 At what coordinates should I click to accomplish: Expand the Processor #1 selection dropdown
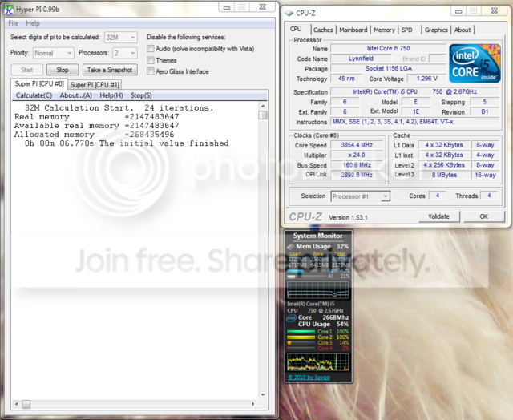(x=360, y=196)
